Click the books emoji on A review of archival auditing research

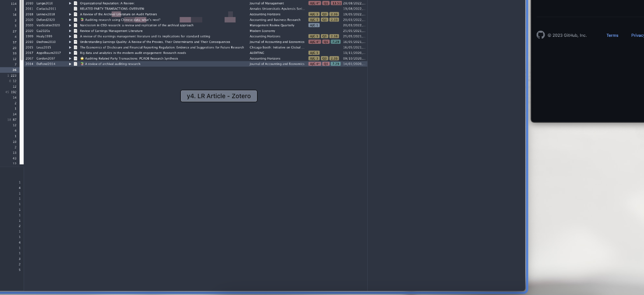(x=82, y=64)
